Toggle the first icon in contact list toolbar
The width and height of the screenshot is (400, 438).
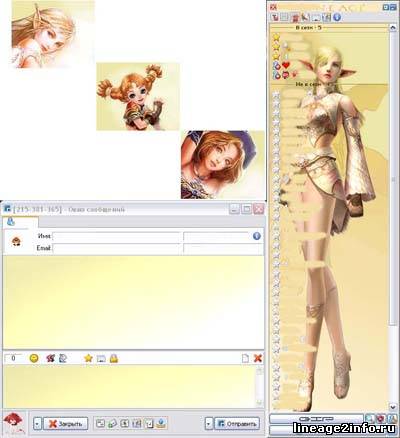275,17
